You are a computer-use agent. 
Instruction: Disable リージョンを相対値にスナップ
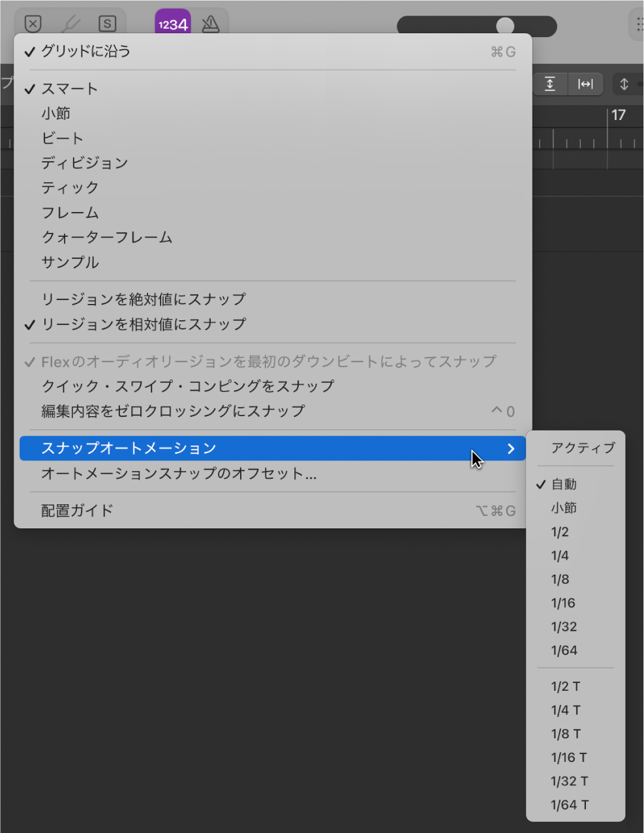(144, 324)
